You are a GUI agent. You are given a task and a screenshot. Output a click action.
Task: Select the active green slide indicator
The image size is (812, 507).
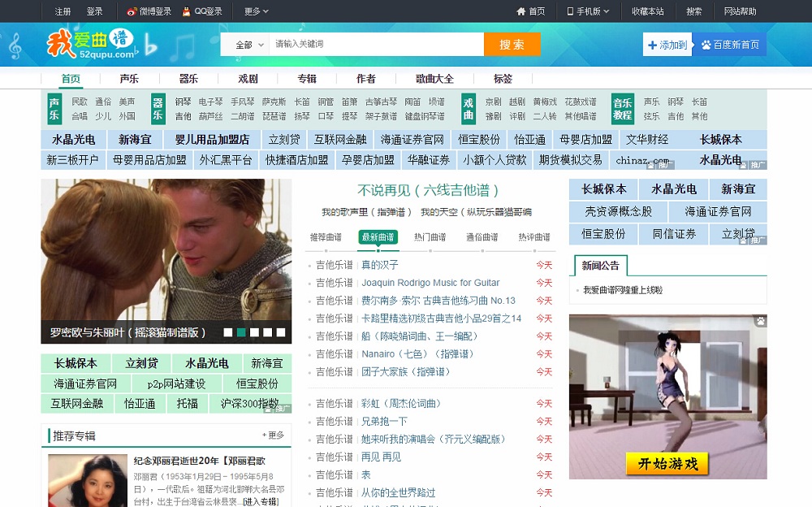click(x=241, y=332)
